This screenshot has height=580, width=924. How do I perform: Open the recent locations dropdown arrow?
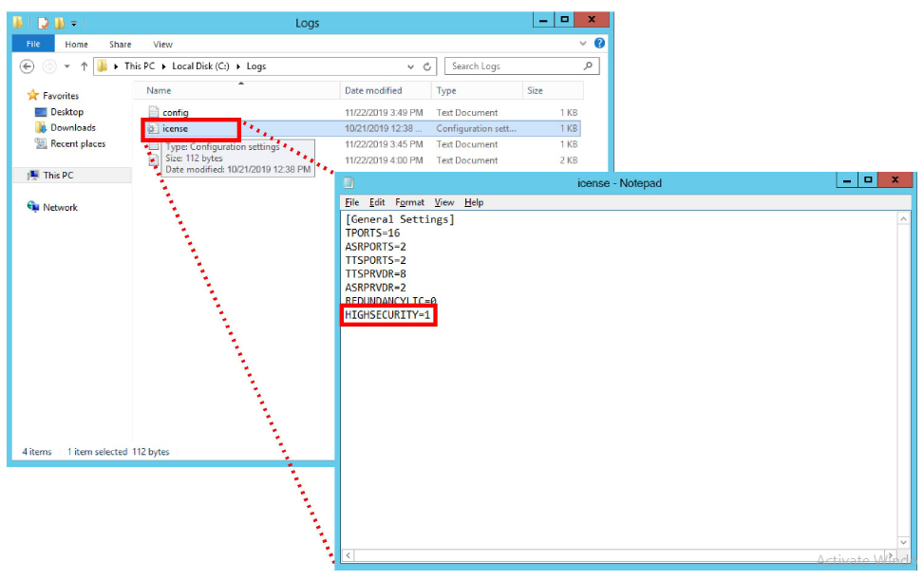(x=67, y=66)
